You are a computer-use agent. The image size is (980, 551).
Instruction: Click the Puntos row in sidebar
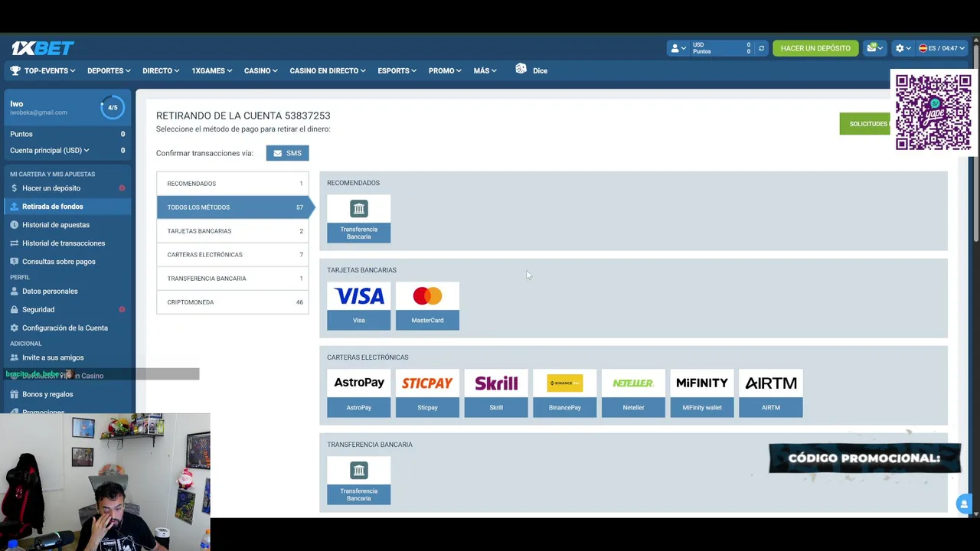pos(67,134)
